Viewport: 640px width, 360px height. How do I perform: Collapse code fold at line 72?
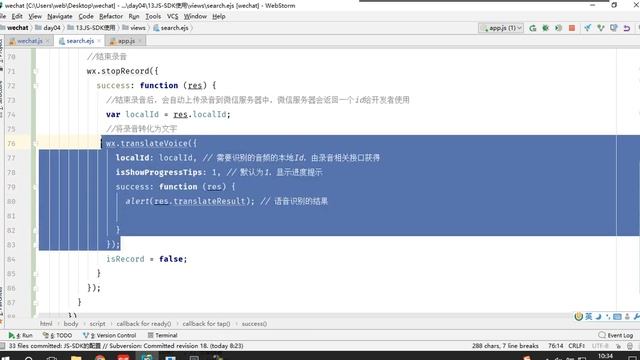coord(36,86)
